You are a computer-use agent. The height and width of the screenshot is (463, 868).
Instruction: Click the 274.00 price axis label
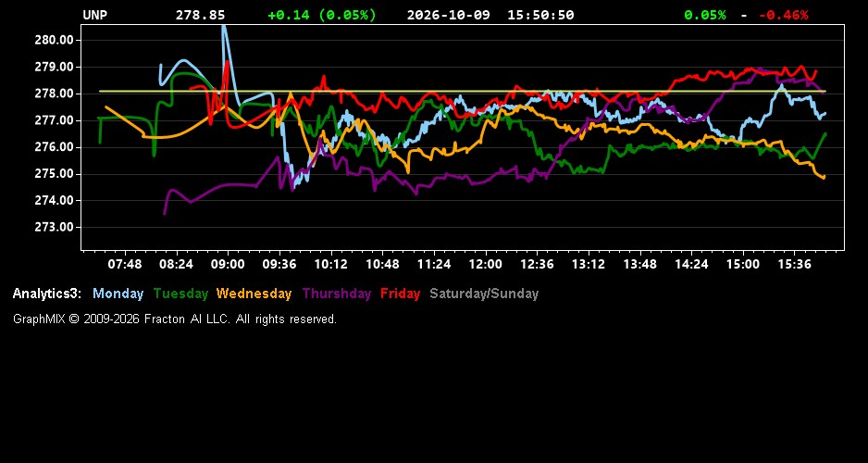55,201
